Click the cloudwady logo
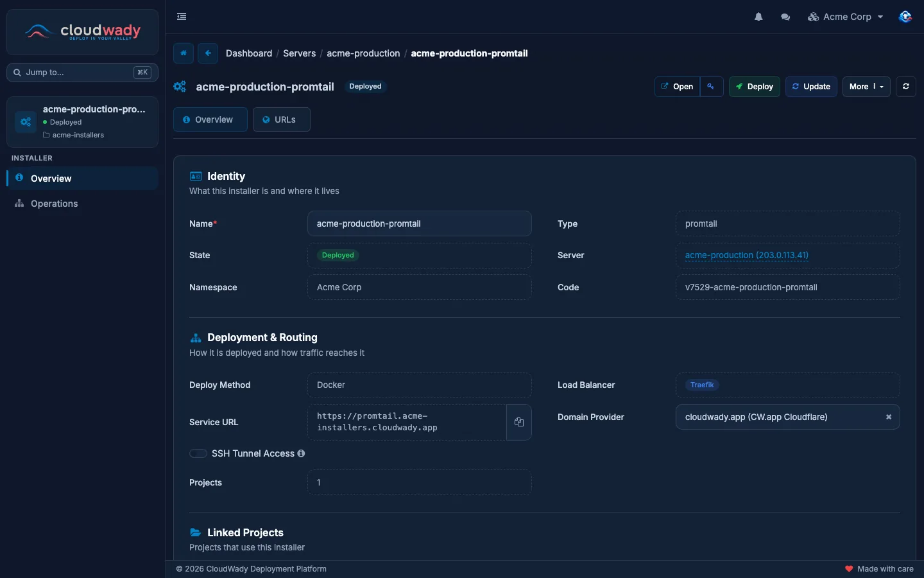 [82, 31]
